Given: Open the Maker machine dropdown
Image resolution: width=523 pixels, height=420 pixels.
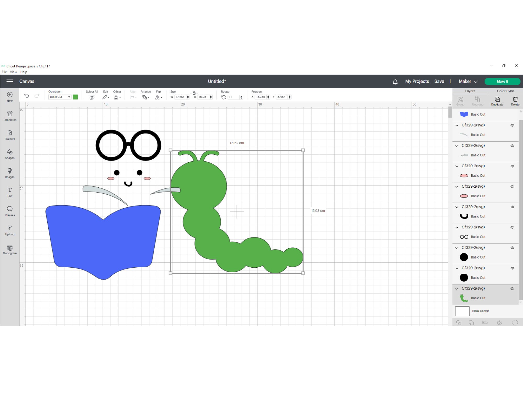Looking at the screenshot, I should [x=468, y=81].
